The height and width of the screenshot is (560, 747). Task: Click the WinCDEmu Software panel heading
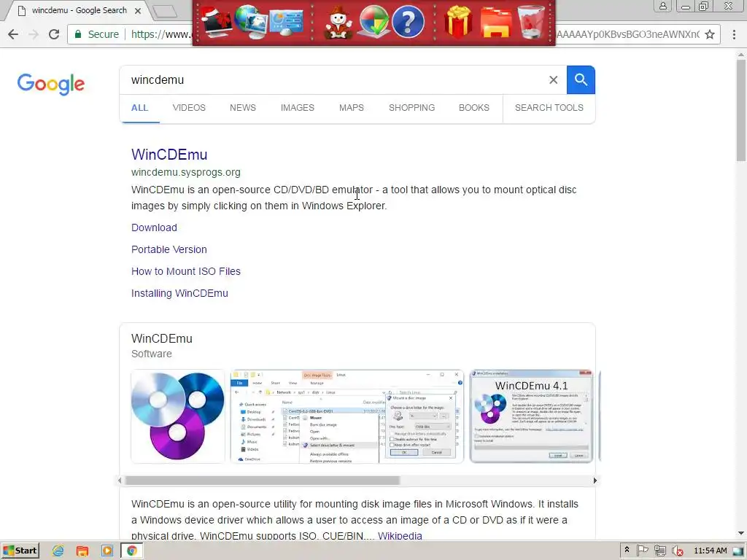(162, 338)
